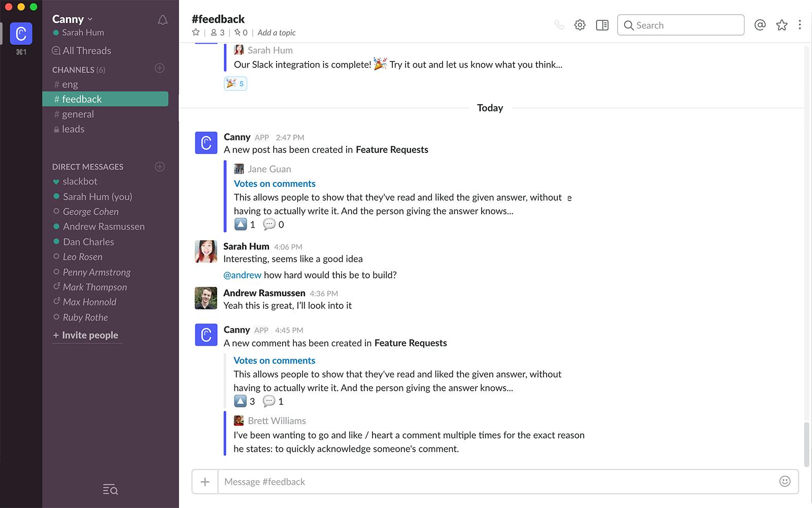This screenshot has width=812, height=508.
Task: Focus the Search field
Action: coord(681,25)
